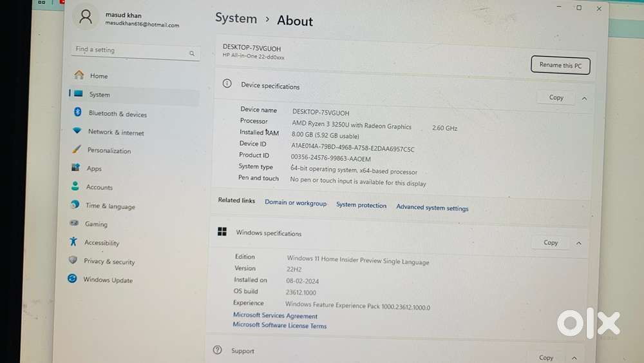Open Network & internet wifi icon
Image resolution: width=644 pixels, height=363 pixels.
(77, 130)
